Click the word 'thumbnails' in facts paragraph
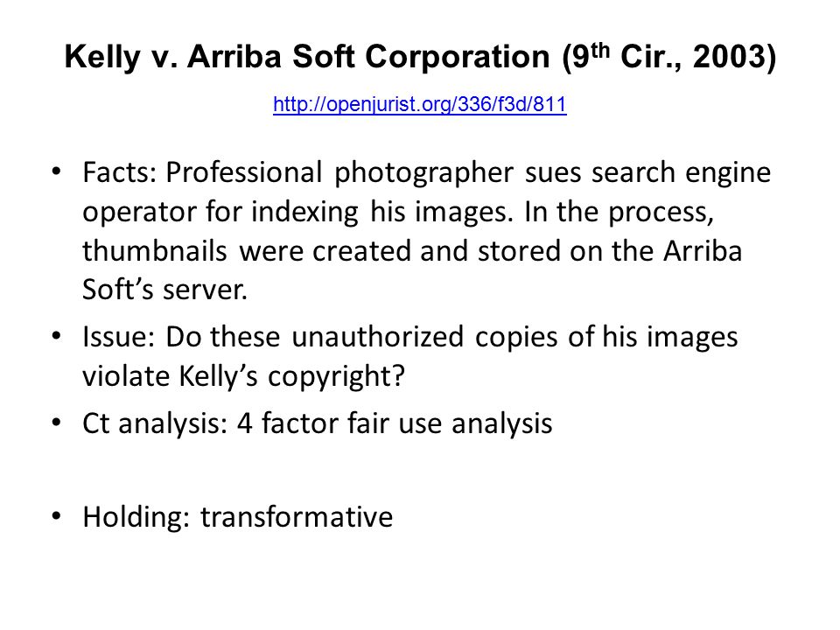 [x=155, y=251]
